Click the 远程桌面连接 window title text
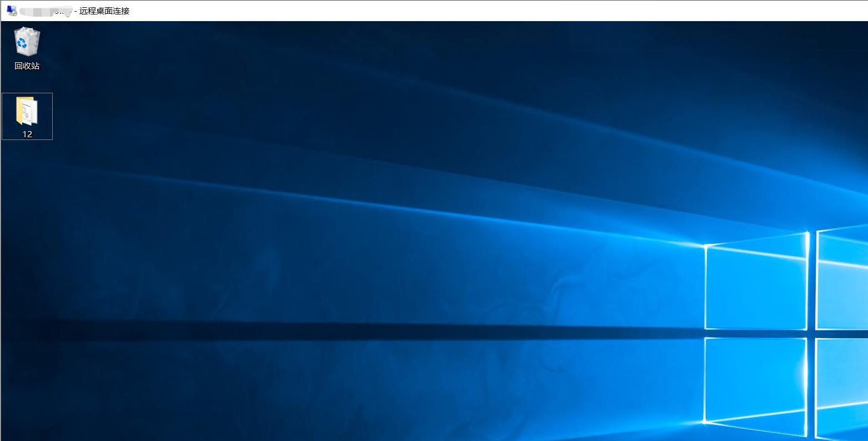Image resolution: width=868 pixels, height=441 pixels. 104,11
